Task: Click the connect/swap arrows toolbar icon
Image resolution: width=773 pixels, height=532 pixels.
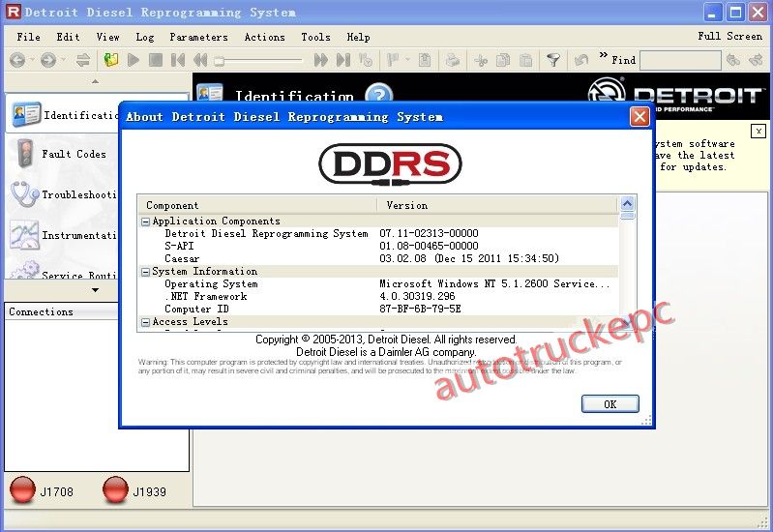Action: [x=83, y=60]
